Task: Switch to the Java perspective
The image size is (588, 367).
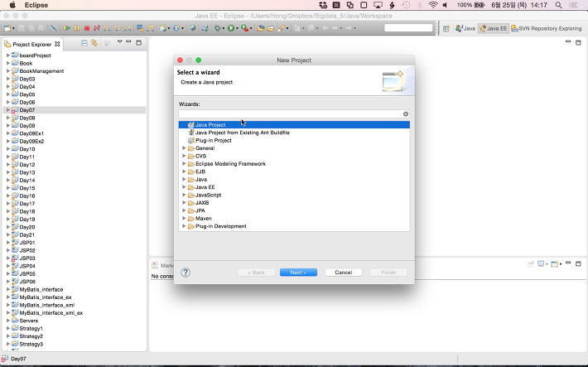Action: click(465, 28)
